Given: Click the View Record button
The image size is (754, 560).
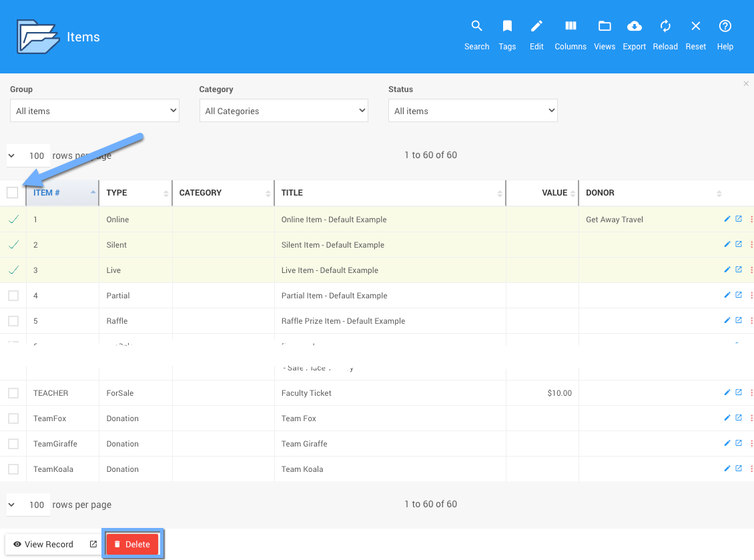Looking at the screenshot, I should point(44,544).
